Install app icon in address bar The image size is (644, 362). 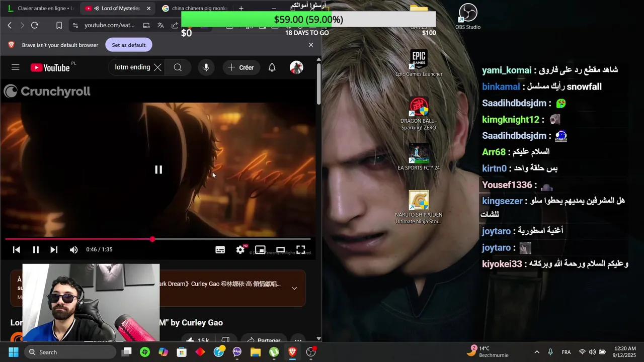point(146,25)
